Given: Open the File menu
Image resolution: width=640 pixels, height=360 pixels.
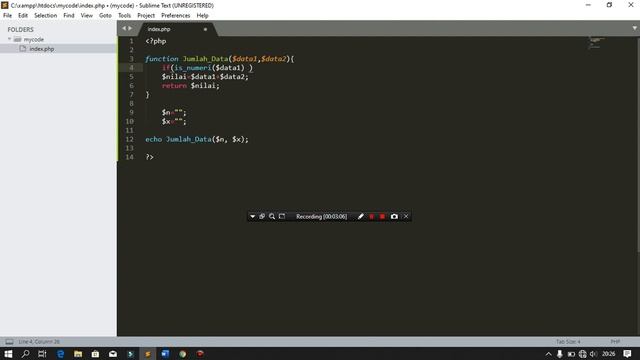Looking at the screenshot, I should pyautogui.click(x=7, y=16).
